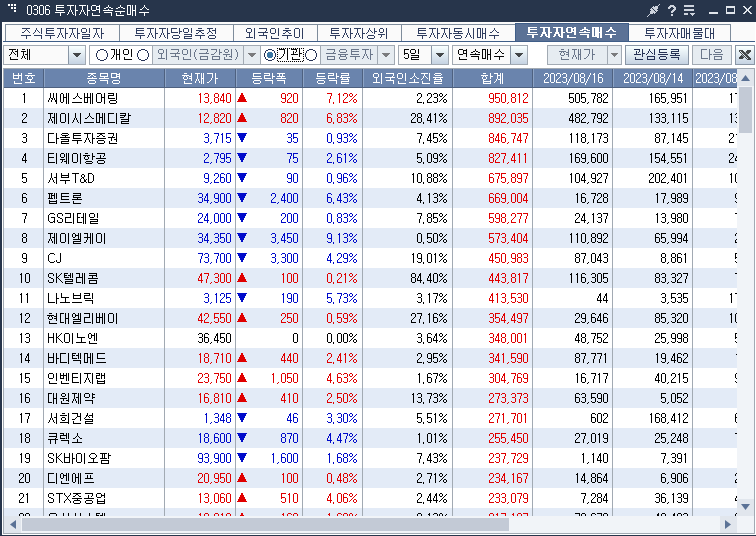
Task: Select the CJ stock name
Action: tap(54, 258)
